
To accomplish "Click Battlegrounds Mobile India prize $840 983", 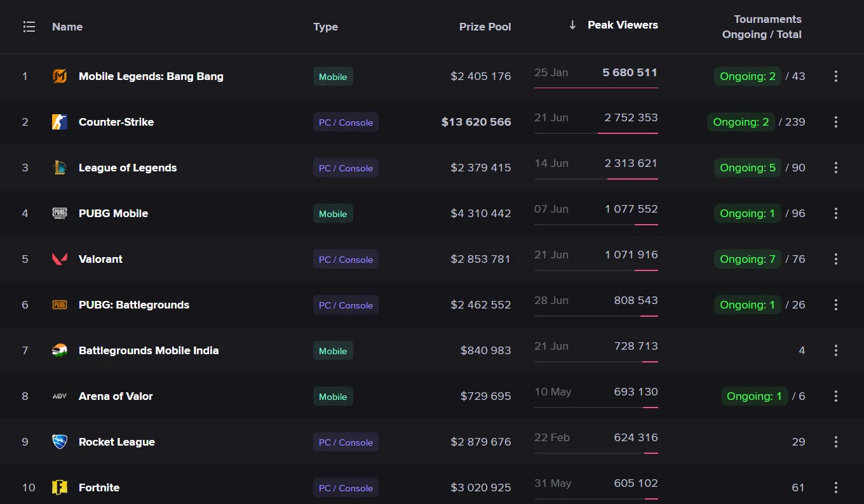I will pos(486,350).
